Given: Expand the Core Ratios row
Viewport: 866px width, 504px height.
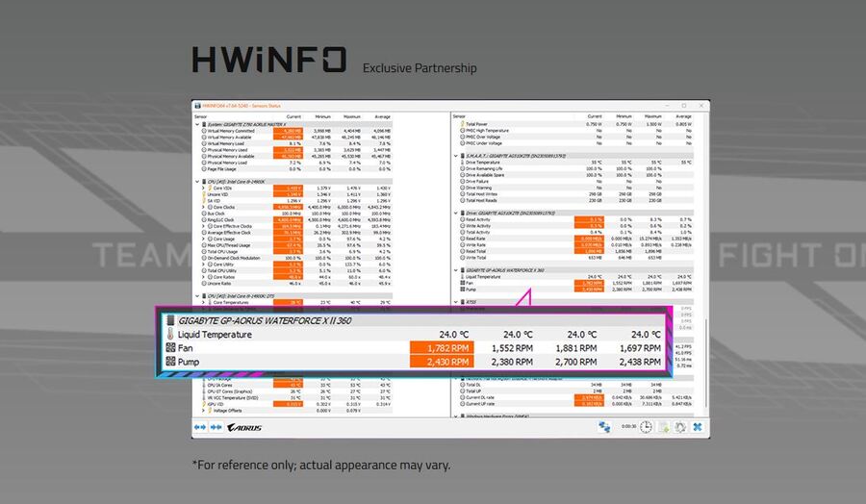Looking at the screenshot, I should tap(203, 277).
